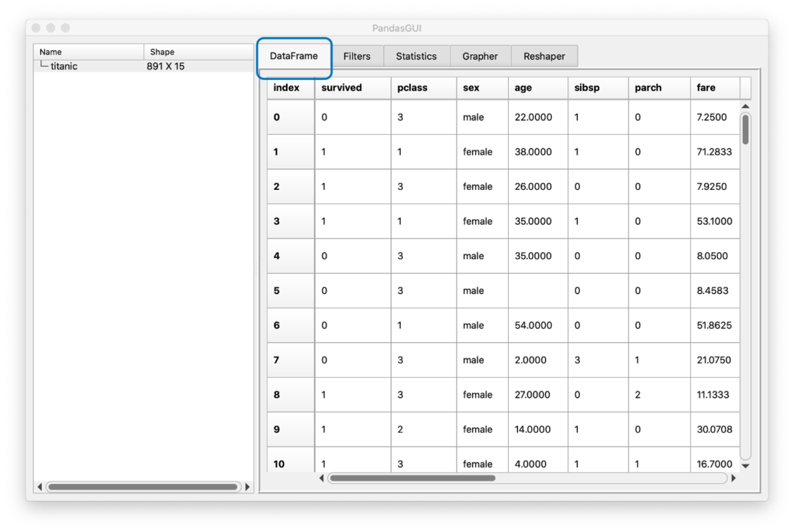
Task: Click the fare column header
Action: [714, 88]
